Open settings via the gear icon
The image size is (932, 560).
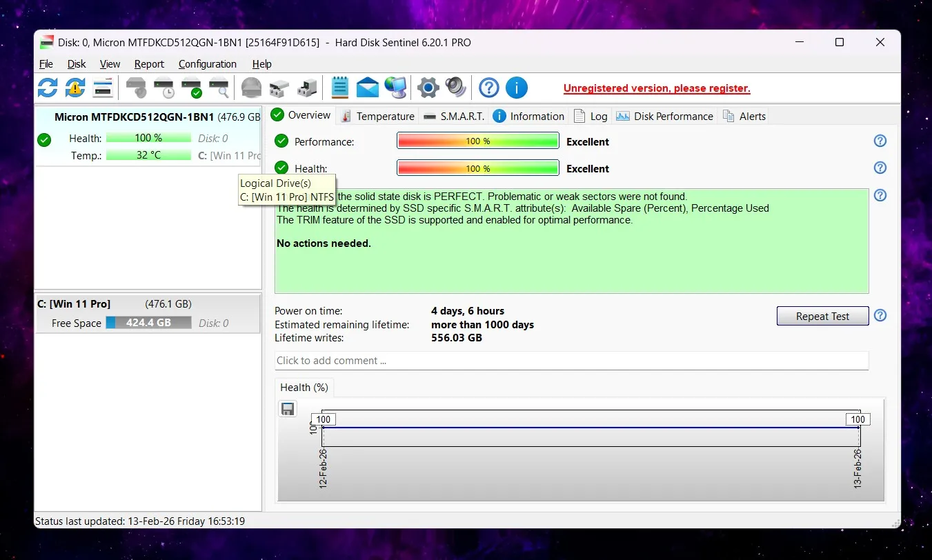pyautogui.click(x=428, y=88)
